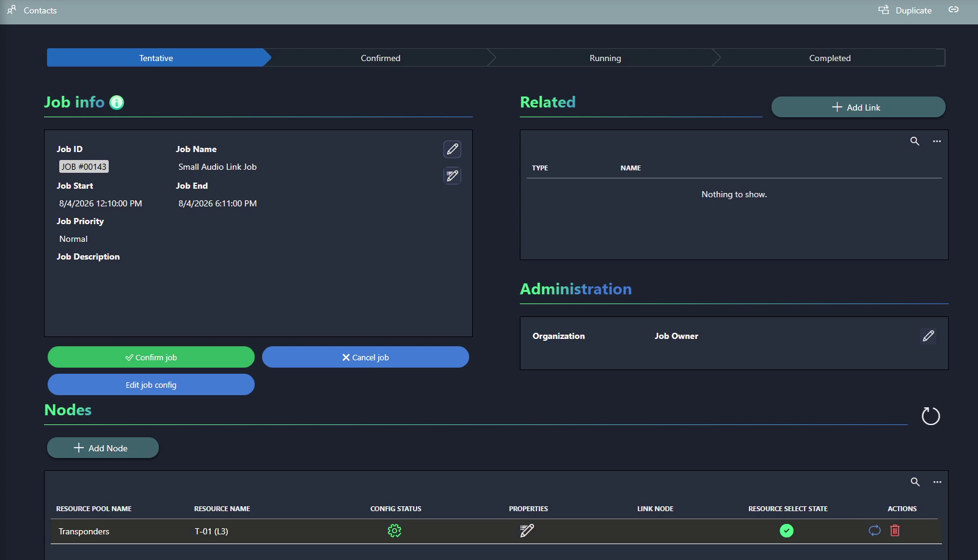This screenshot has height=560, width=978.
Task: Click the Add Node button
Action: pos(103,448)
